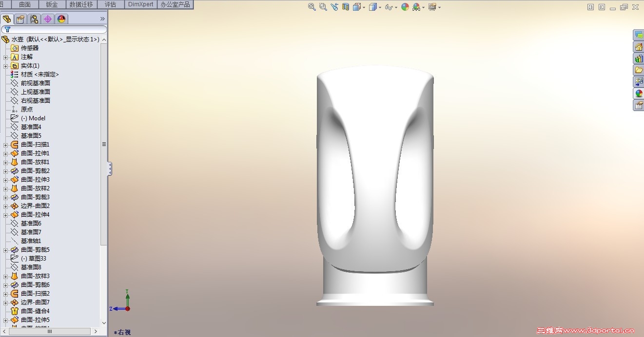This screenshot has height=337, width=644.
Task: Open SolidWorks Resources home panel
Action: [639, 47]
